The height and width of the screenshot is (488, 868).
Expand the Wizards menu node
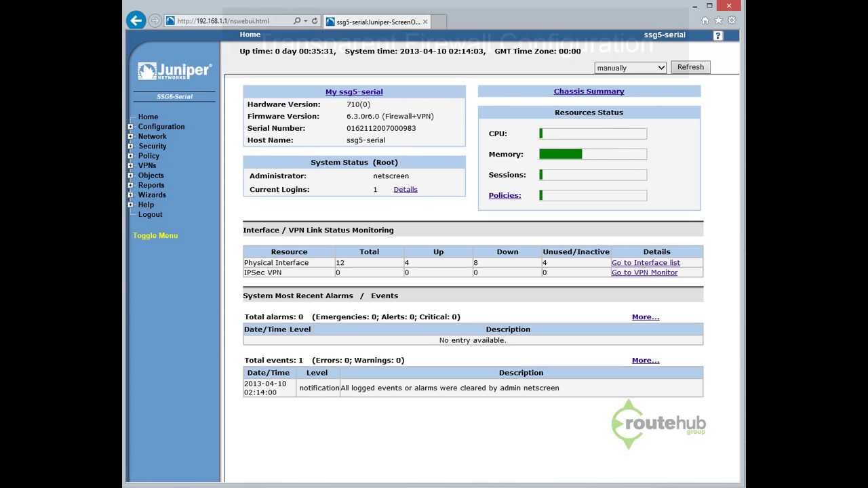[x=130, y=195]
